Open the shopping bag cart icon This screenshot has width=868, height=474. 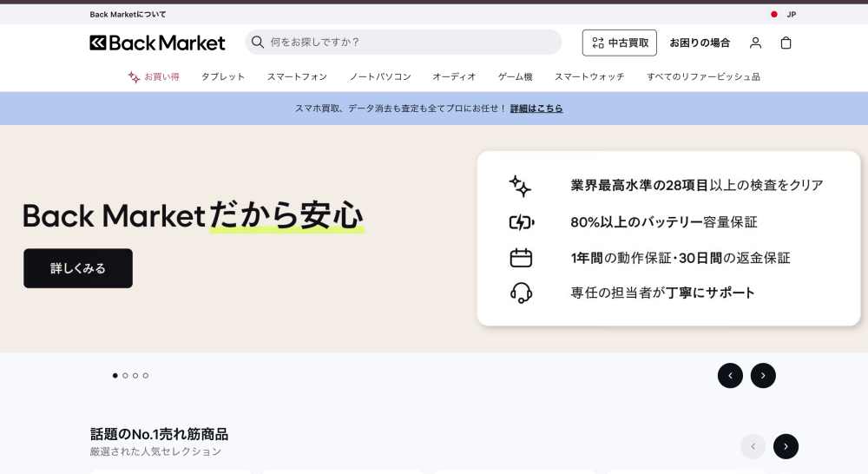point(786,43)
